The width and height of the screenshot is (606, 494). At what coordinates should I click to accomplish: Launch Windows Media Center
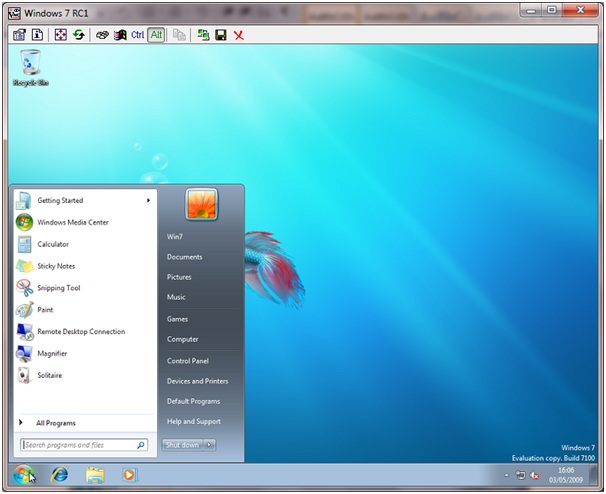(85, 222)
